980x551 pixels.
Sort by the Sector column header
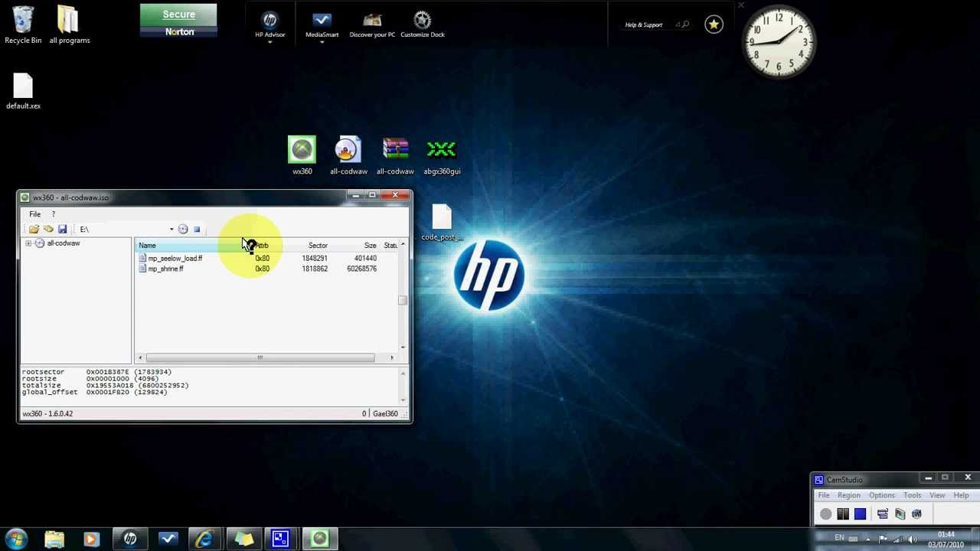coord(318,246)
